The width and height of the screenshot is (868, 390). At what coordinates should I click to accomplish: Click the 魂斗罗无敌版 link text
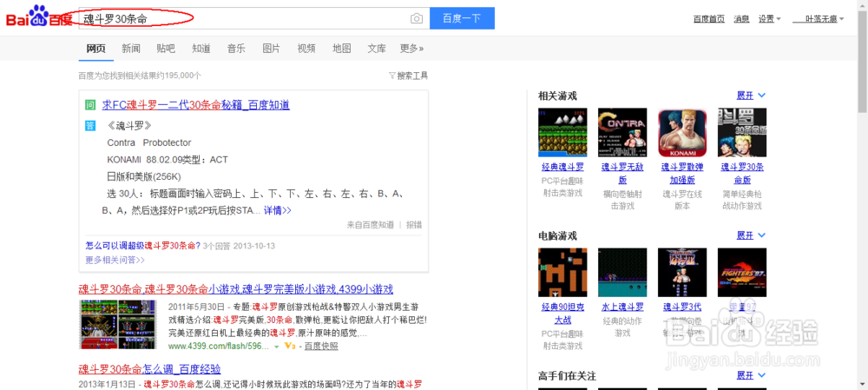[622, 174]
